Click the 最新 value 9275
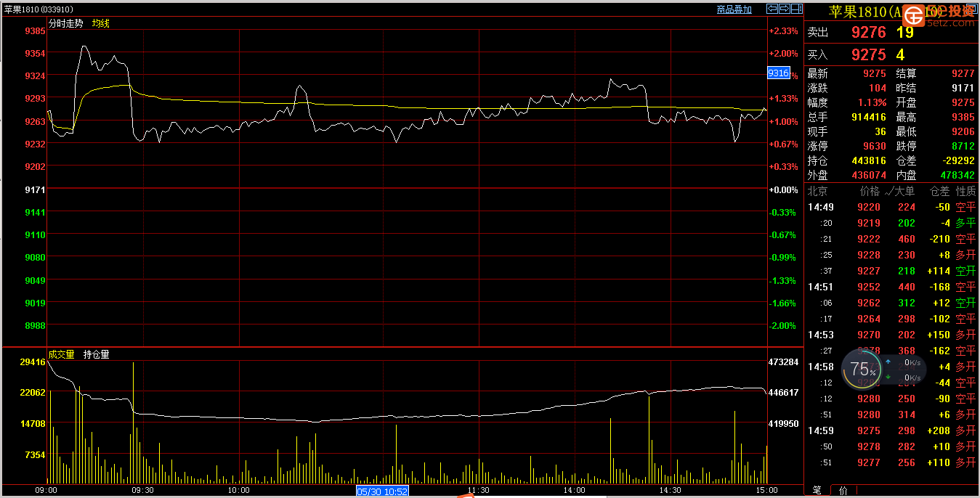980x498 pixels. coord(875,73)
